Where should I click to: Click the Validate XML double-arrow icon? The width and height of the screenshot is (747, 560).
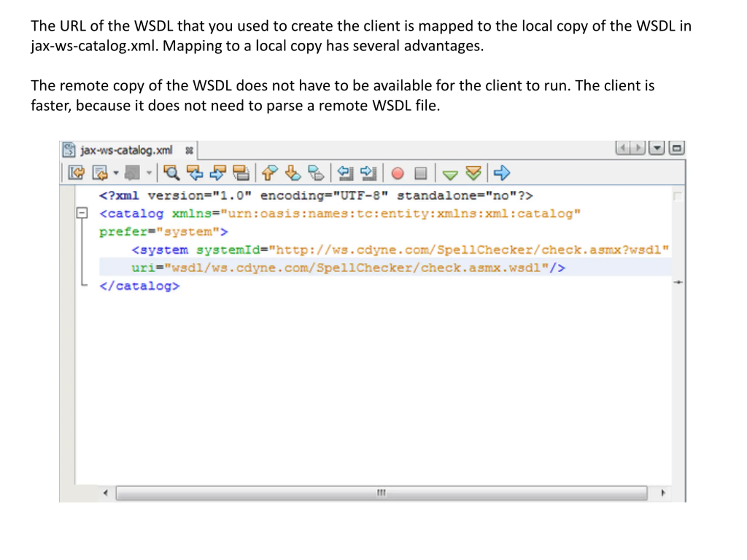[x=474, y=173]
